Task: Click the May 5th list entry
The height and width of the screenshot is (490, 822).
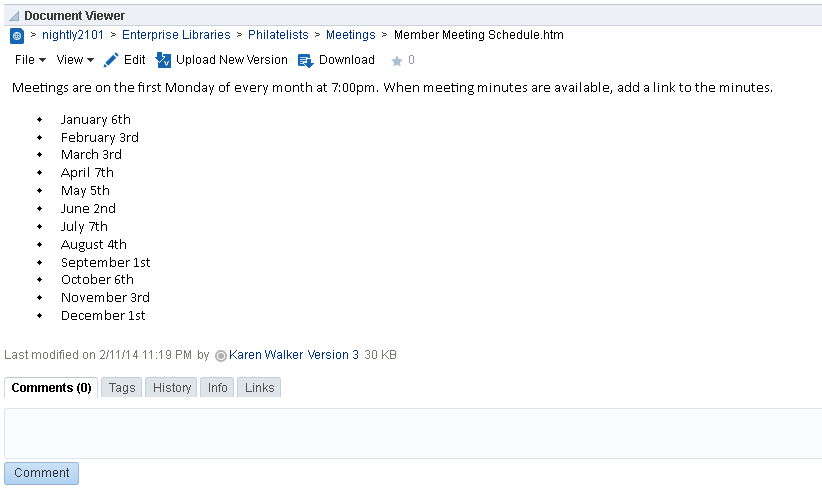Action: click(x=85, y=190)
